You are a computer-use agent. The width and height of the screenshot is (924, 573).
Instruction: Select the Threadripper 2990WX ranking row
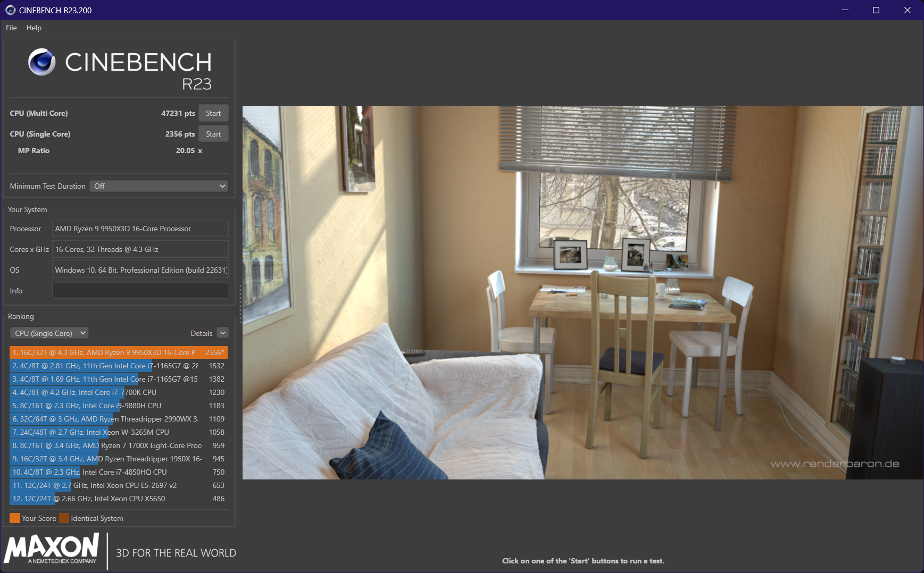coord(119,419)
